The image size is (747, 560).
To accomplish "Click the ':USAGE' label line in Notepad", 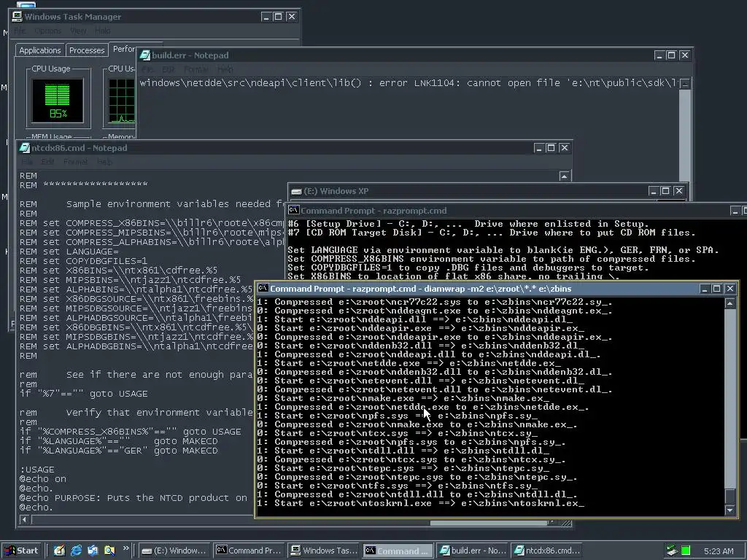I will pos(37,470).
